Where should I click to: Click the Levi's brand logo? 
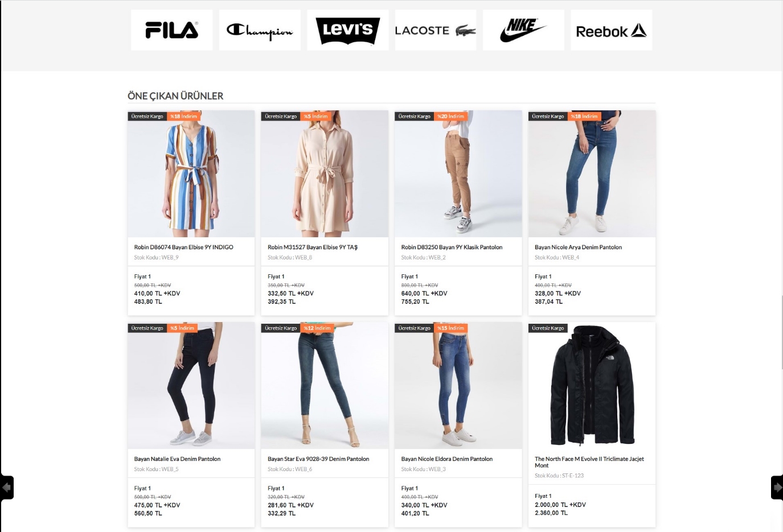point(347,30)
